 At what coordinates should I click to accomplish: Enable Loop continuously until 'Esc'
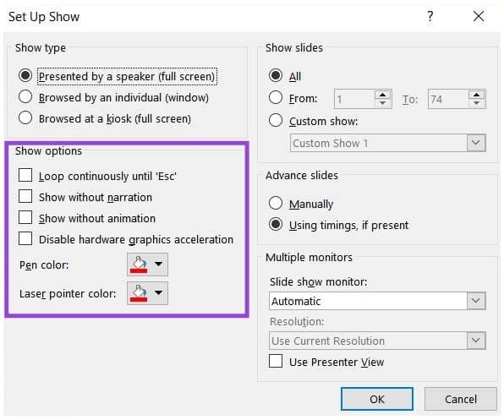25,175
